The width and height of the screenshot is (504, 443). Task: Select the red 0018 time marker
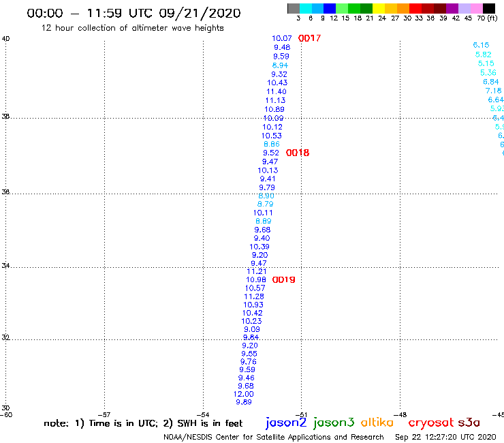coord(298,153)
